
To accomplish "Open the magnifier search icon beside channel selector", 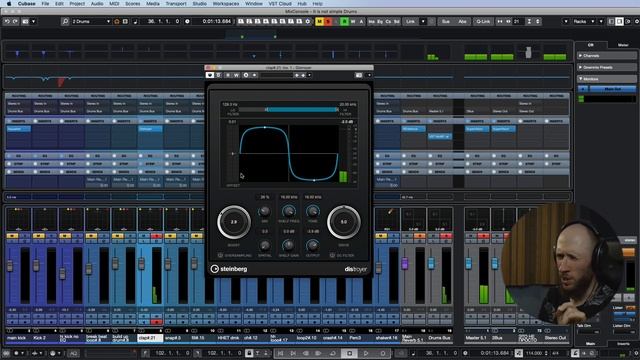I will [x=65, y=21].
